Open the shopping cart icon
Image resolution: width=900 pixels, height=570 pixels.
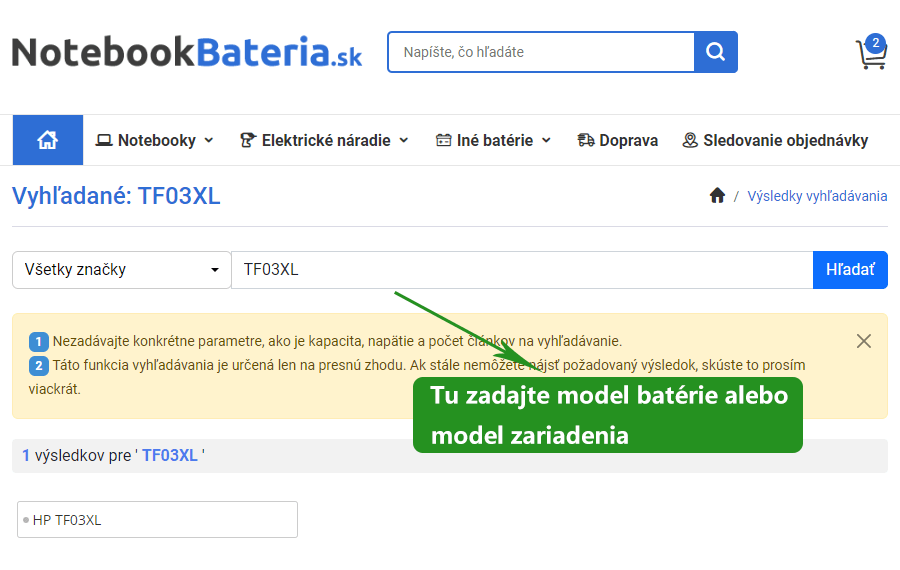pyautogui.click(x=870, y=54)
